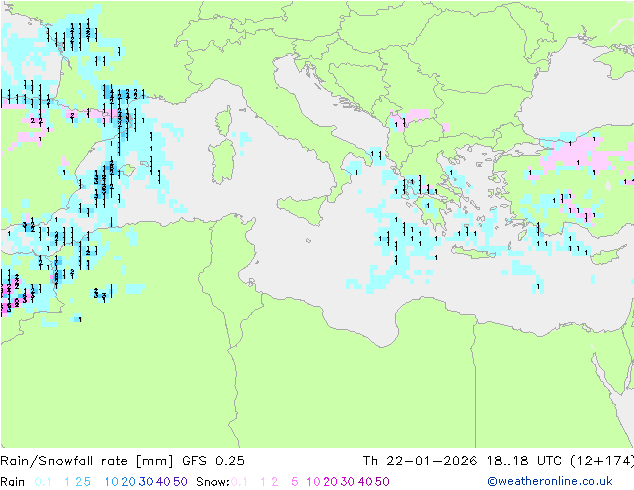Select the 0.1 value in the Snow legend

tap(239, 482)
